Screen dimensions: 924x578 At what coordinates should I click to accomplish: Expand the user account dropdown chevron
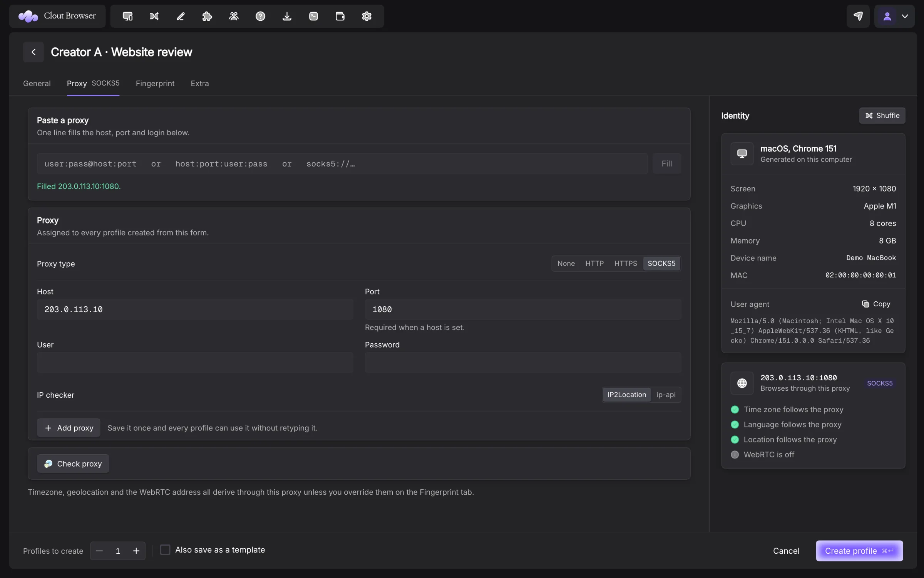tap(905, 16)
